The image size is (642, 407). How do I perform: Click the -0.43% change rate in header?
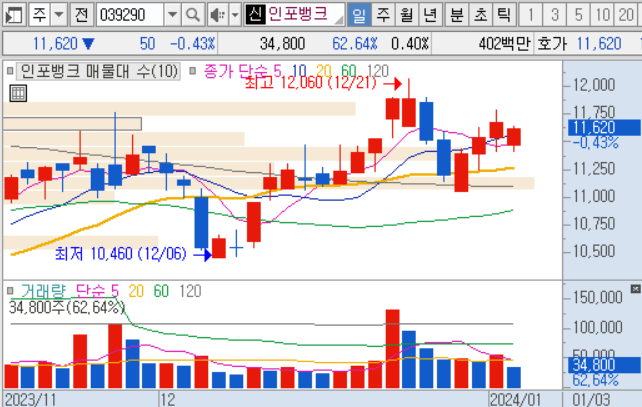(192, 43)
